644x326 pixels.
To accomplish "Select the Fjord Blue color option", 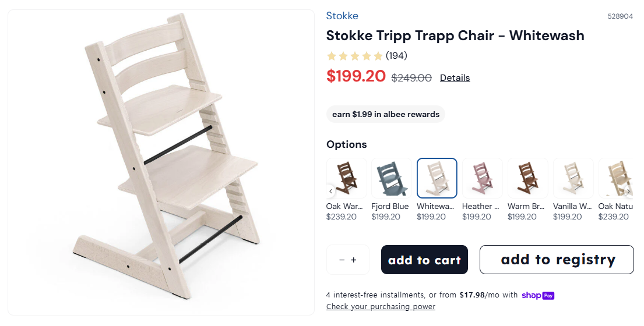I will pyautogui.click(x=392, y=178).
